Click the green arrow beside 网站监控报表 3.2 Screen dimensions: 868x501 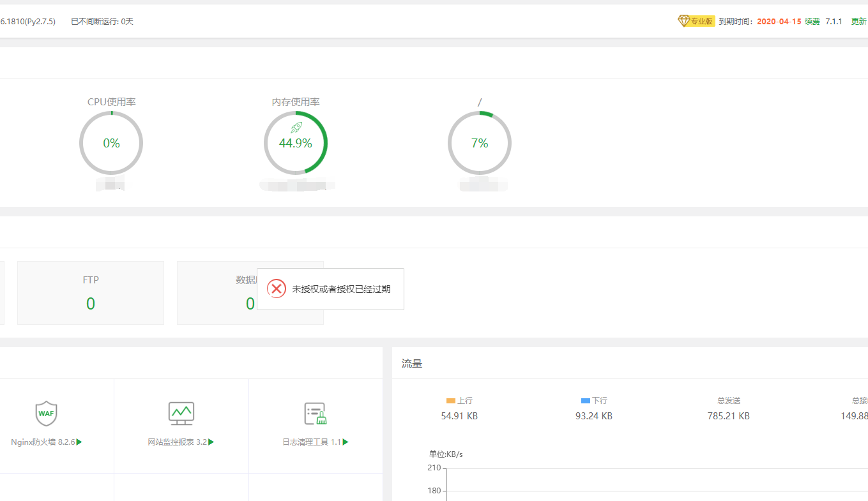click(211, 442)
